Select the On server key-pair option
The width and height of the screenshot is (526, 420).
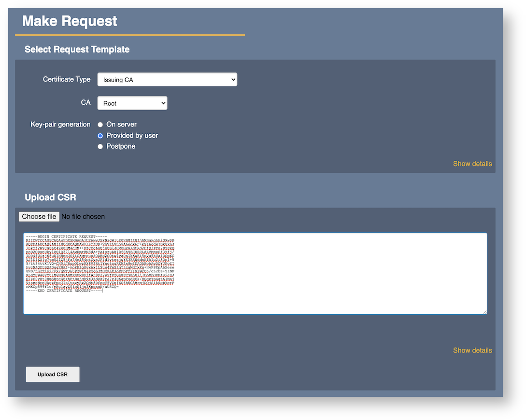100,125
